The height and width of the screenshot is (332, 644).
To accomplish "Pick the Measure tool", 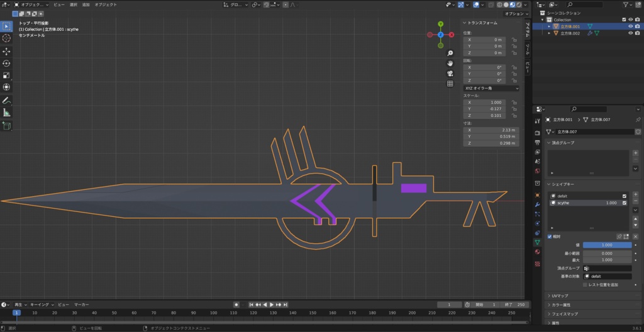I will coord(6,112).
